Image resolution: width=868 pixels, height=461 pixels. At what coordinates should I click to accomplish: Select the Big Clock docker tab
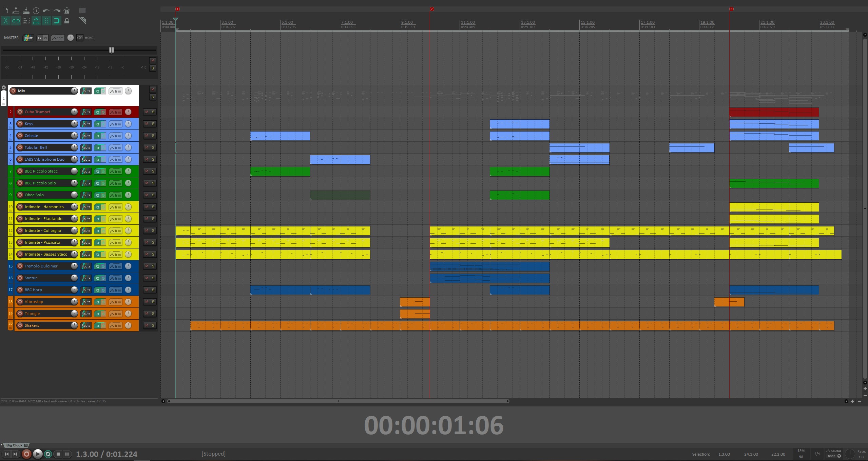tap(14, 445)
